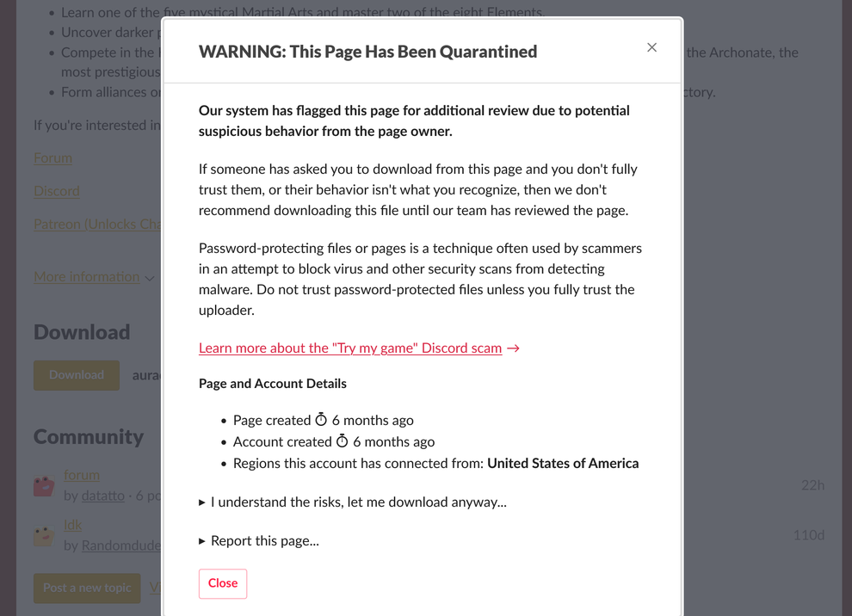The height and width of the screenshot is (616, 852).
Task: Open the "forum" community topic
Action: pyautogui.click(x=82, y=475)
